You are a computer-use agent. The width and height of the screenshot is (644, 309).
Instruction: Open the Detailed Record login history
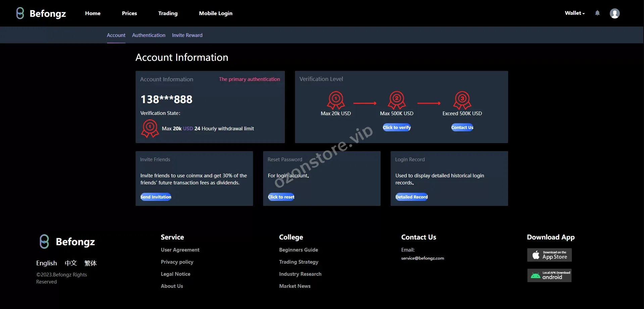pyautogui.click(x=411, y=197)
